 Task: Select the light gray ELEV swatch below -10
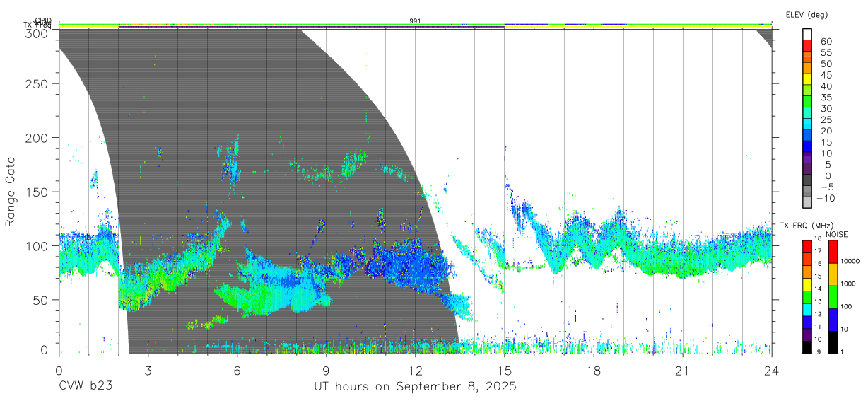click(x=807, y=204)
